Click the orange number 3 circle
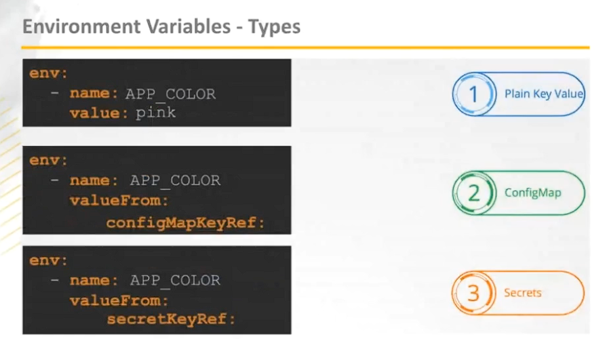The image size is (609, 364). pos(473,293)
